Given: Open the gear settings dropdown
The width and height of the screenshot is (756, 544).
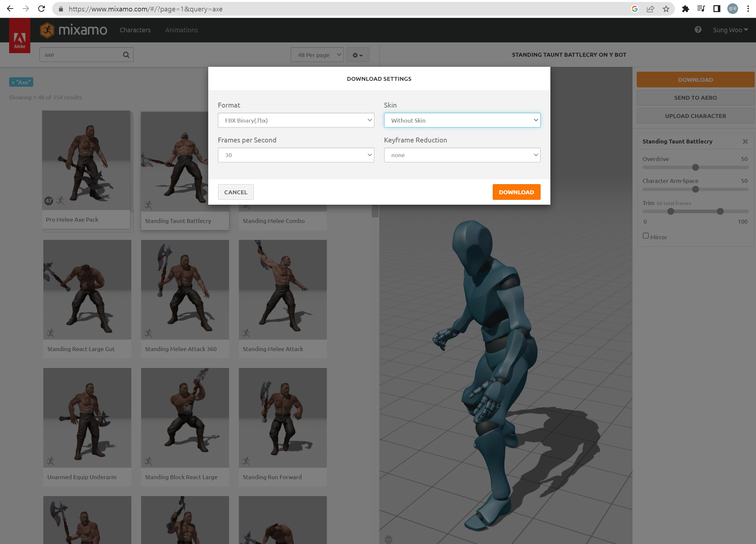Looking at the screenshot, I should (x=358, y=55).
